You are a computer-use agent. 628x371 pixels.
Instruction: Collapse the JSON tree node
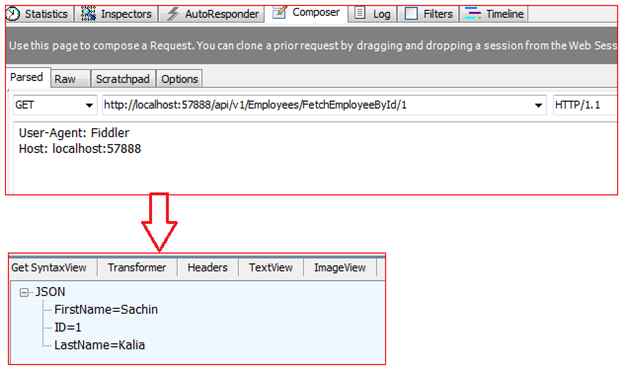[x=24, y=292]
